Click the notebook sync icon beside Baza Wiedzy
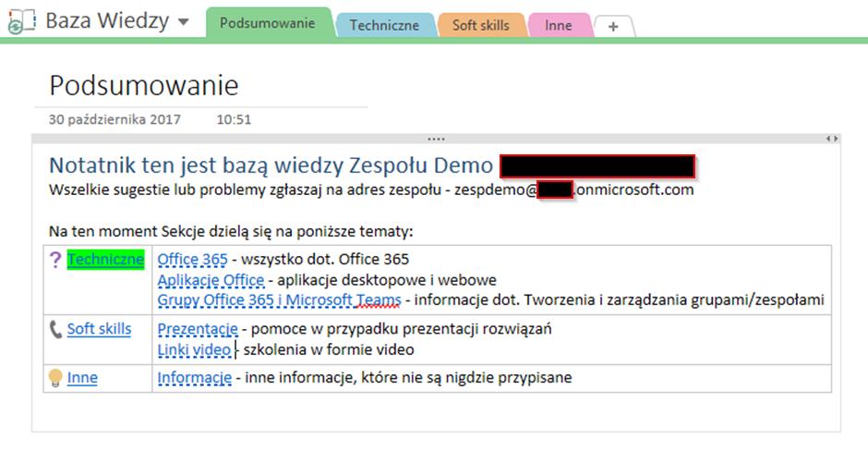The image size is (868, 451). pos(21,21)
